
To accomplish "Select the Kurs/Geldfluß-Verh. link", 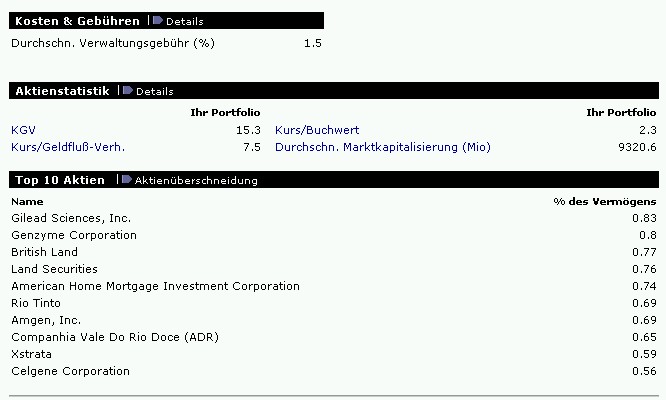I will pos(68,147).
